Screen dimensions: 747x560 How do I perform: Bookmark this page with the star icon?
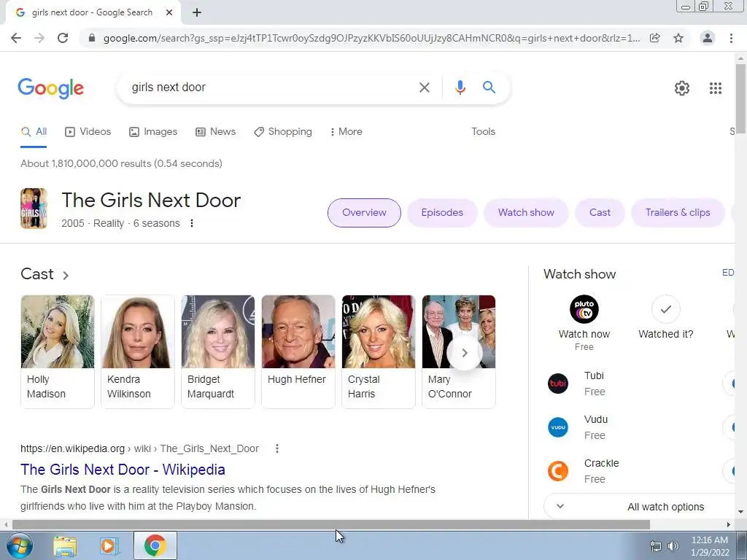point(678,38)
